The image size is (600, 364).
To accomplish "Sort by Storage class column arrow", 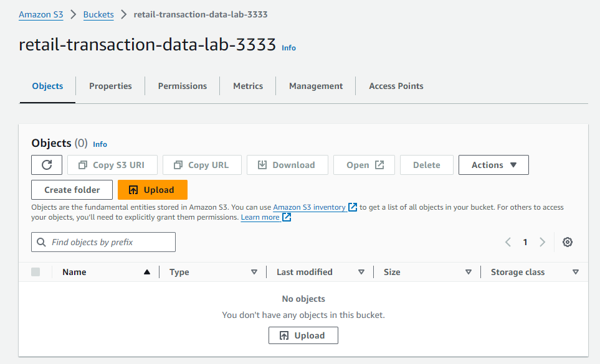I will tap(575, 272).
